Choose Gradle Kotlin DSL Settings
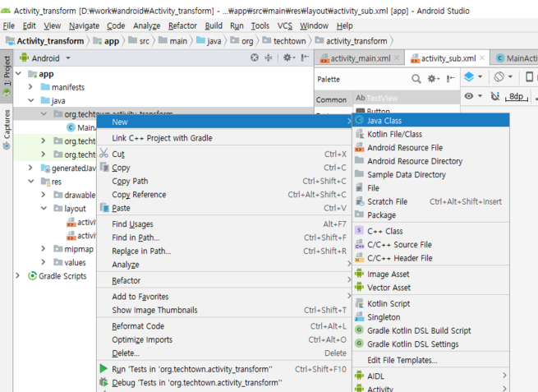 pos(430,344)
